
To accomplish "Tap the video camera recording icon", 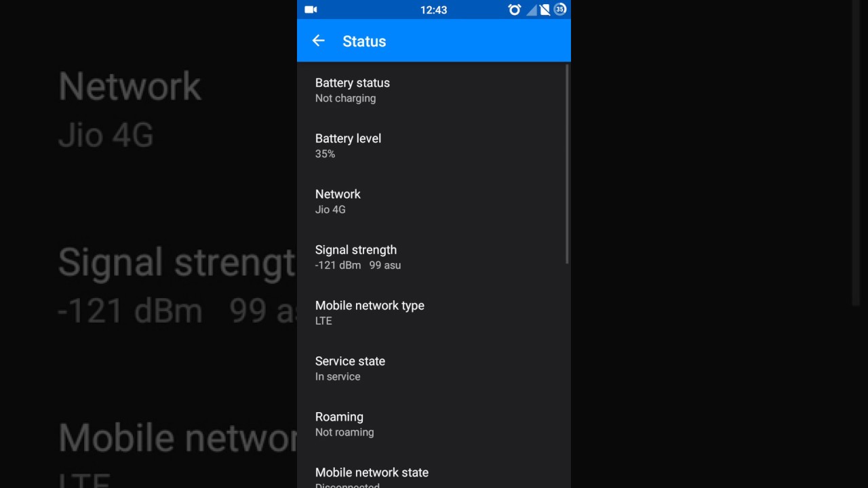I will 311,9.
